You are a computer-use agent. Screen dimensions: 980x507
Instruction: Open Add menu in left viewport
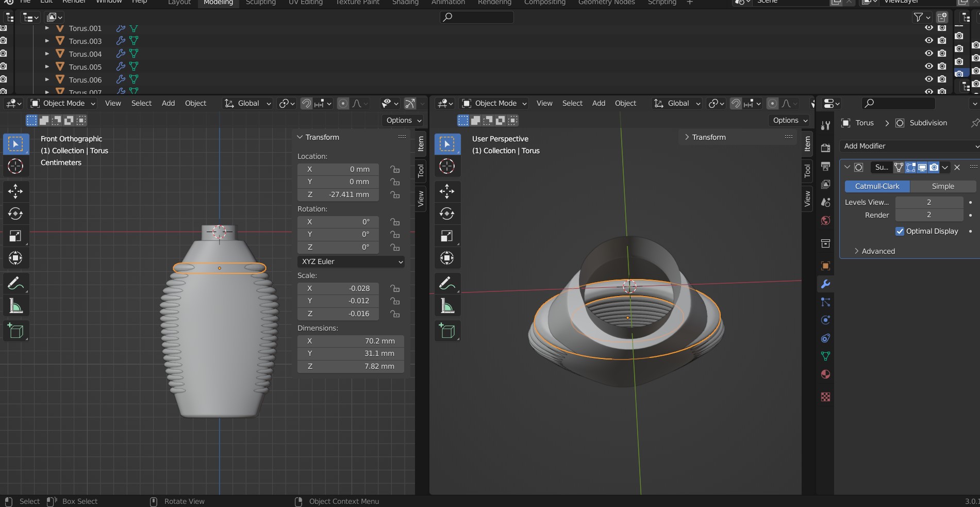tap(168, 103)
